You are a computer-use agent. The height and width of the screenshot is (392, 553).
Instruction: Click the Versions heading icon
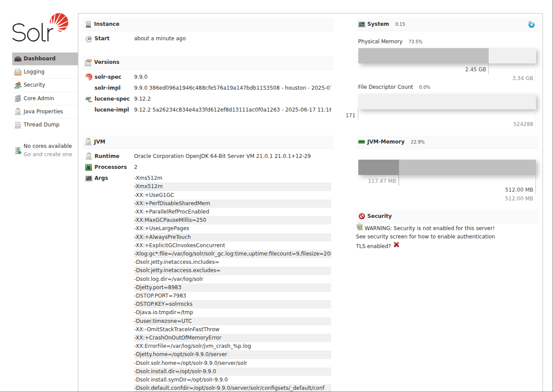[x=88, y=62]
